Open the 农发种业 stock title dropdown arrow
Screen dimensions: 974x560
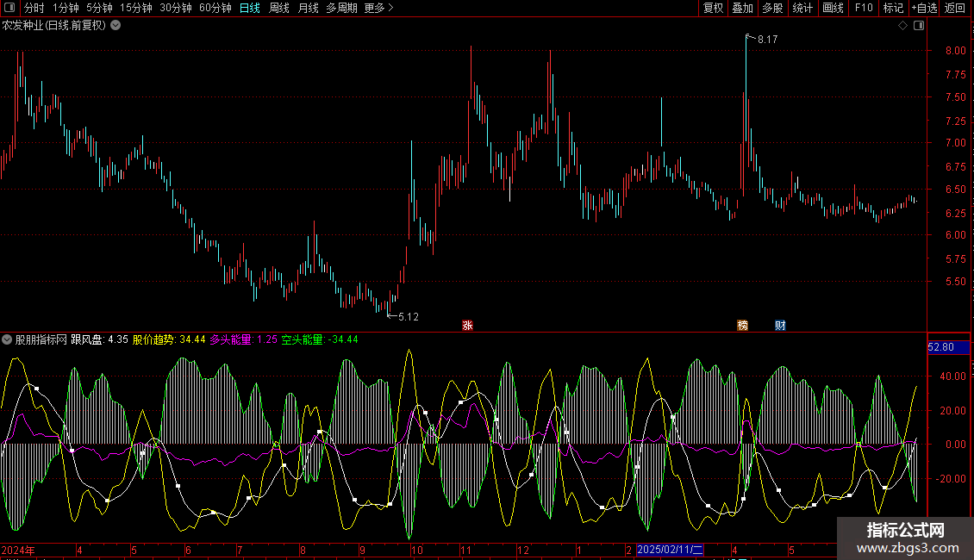tap(116, 26)
